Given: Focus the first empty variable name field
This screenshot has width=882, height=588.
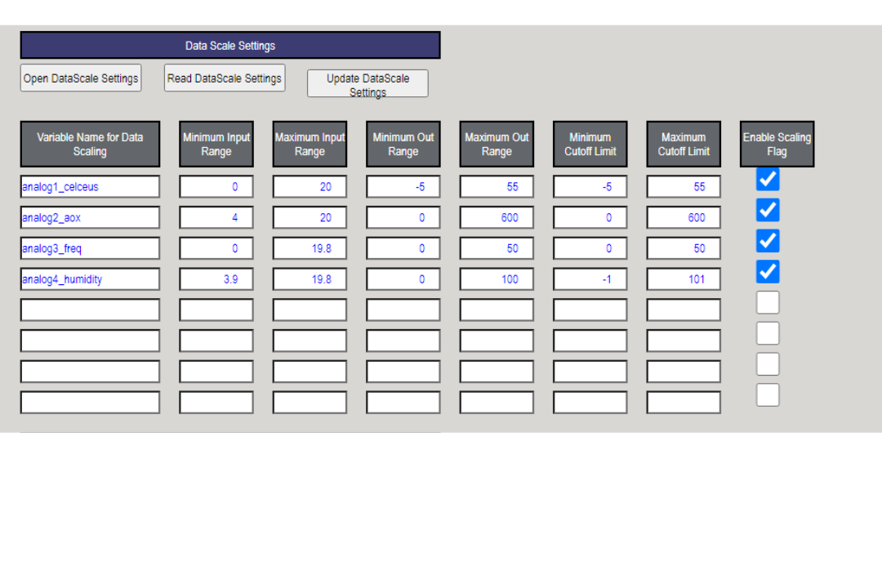Looking at the screenshot, I should click(90, 310).
